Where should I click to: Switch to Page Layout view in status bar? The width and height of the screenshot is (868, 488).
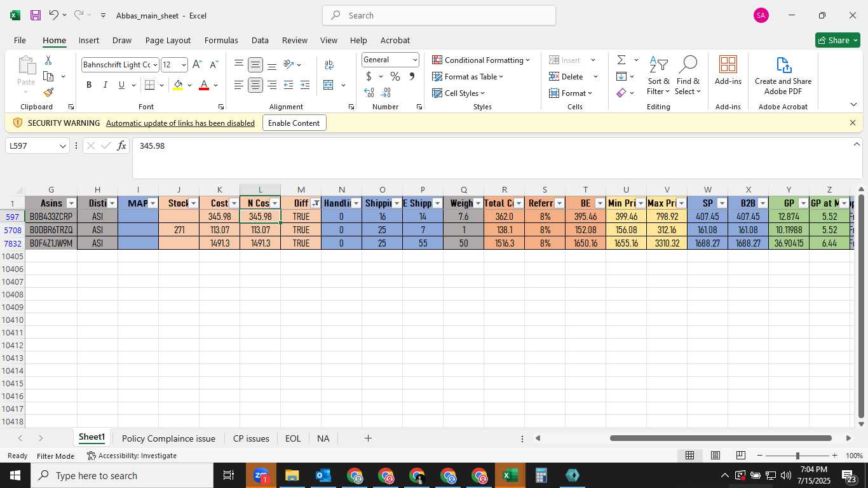click(x=715, y=456)
